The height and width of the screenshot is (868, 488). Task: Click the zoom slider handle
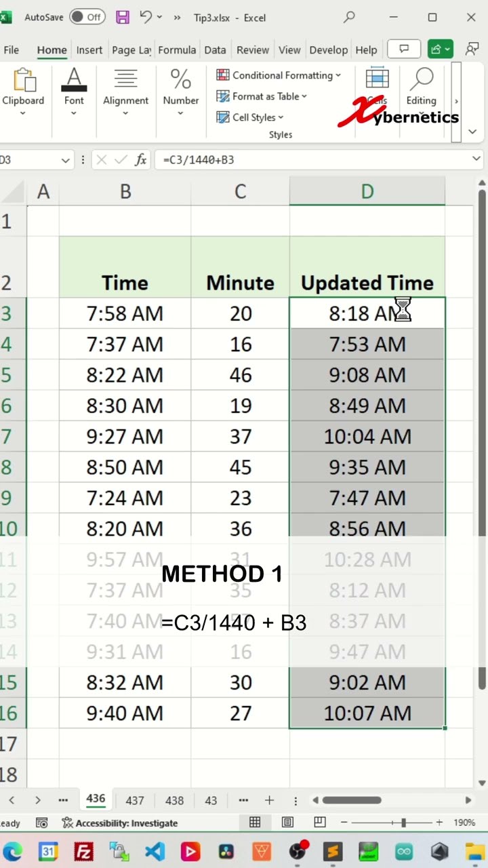[403, 823]
